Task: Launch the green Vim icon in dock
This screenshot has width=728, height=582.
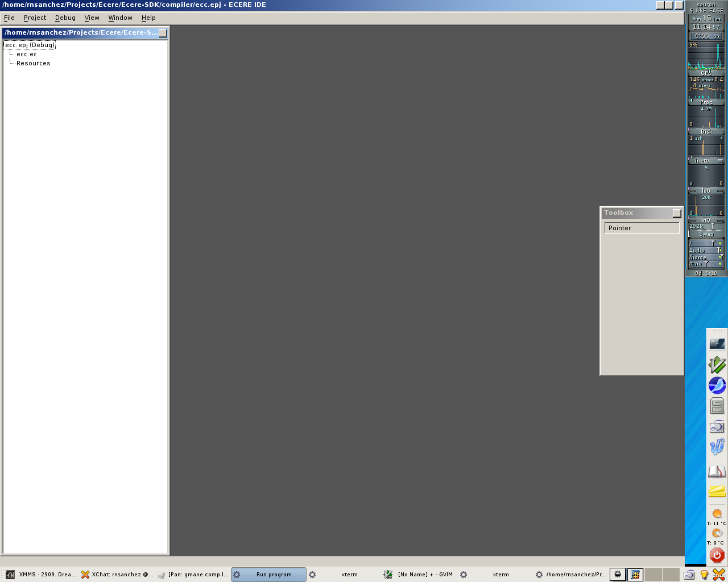Action: click(x=717, y=364)
